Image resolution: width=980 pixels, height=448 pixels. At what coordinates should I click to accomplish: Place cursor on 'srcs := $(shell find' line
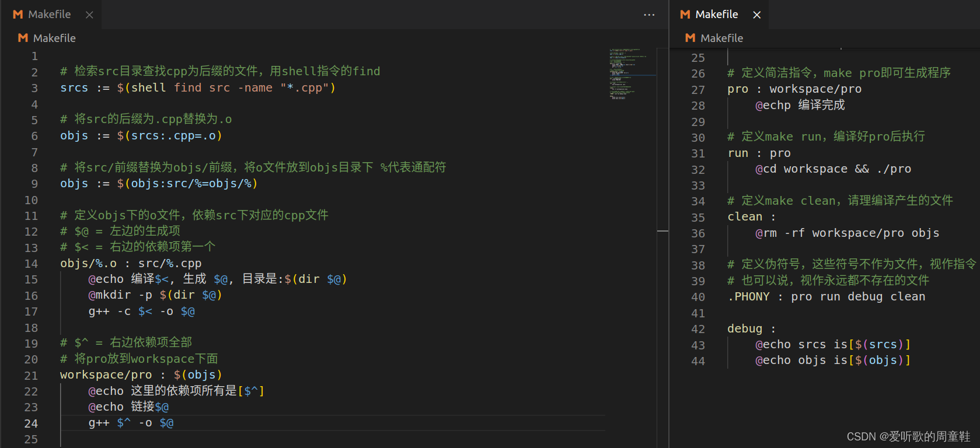pyautogui.click(x=198, y=88)
